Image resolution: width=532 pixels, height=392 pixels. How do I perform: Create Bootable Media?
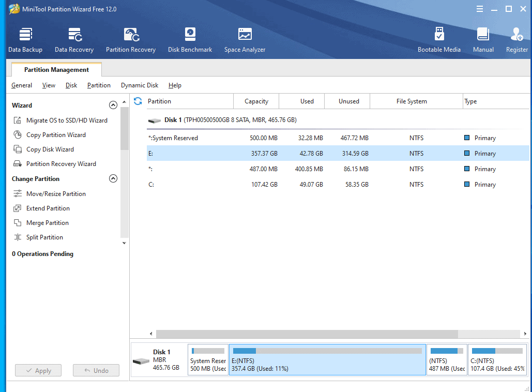(x=439, y=40)
